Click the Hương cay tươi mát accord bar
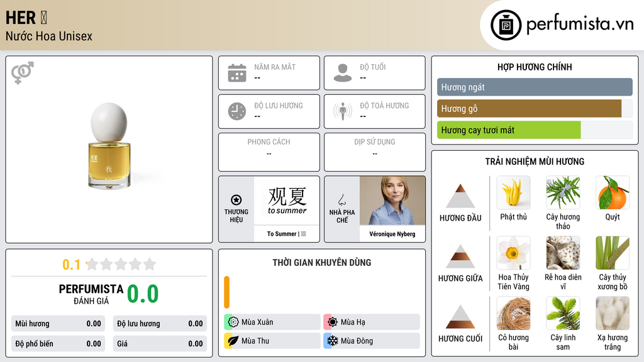The image size is (644, 362). 535,130
